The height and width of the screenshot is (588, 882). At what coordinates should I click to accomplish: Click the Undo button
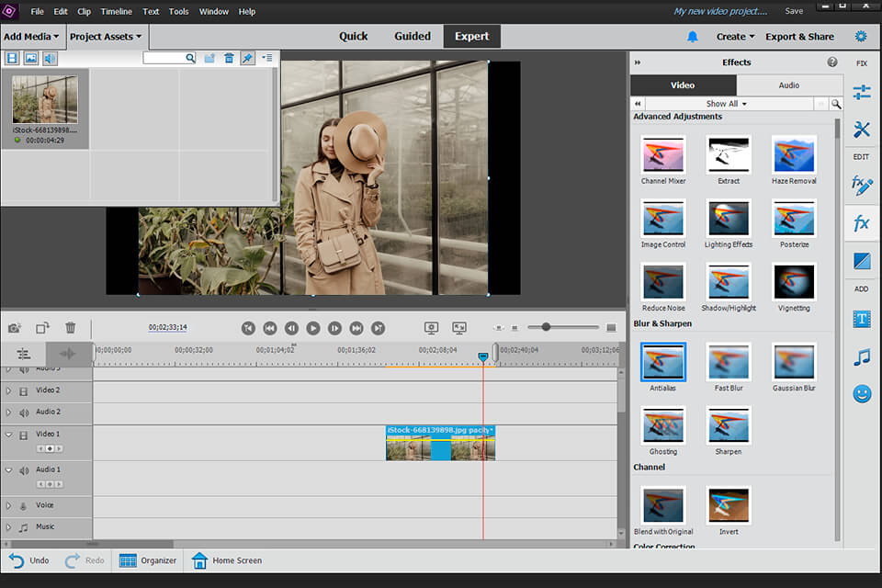click(x=28, y=560)
